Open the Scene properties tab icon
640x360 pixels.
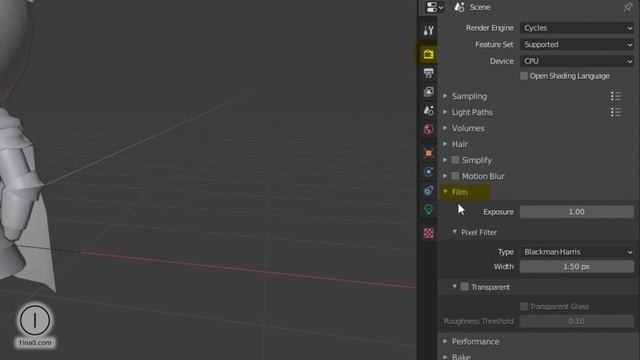pyautogui.click(x=428, y=111)
